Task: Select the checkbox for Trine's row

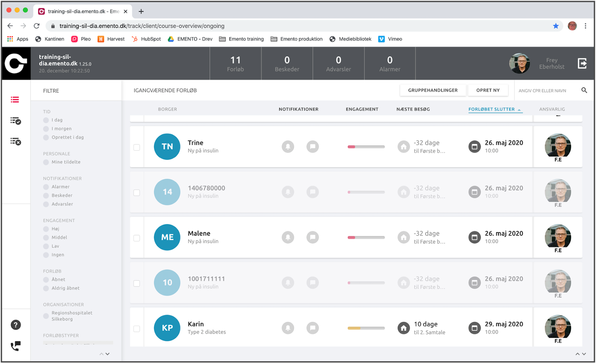Action: point(137,147)
